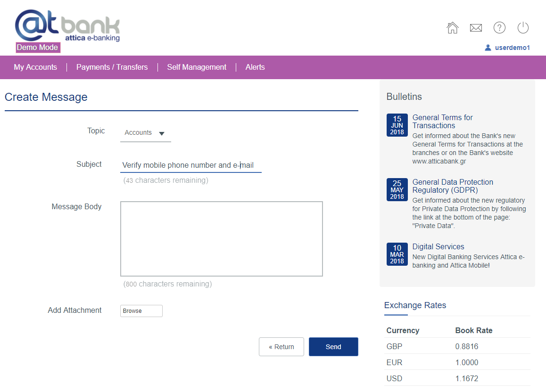The image size is (546, 392).
Task: Click the 1.0000 book rate value
Action: pos(467,362)
